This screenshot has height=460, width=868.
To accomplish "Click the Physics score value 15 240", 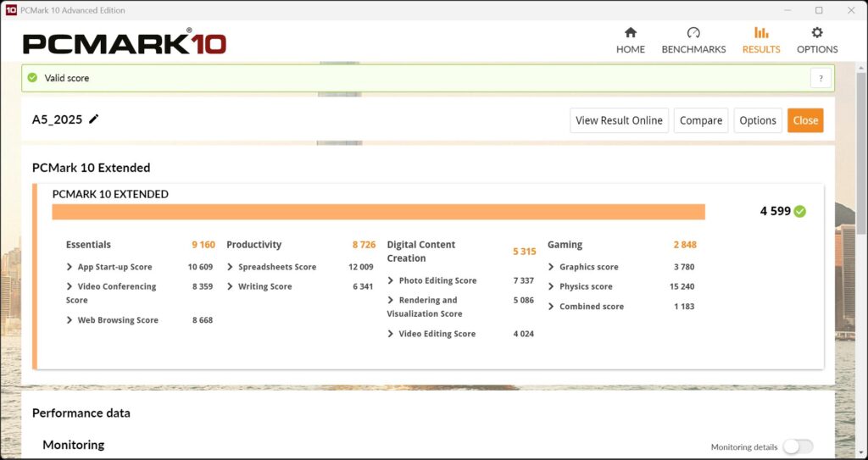I will point(682,286).
